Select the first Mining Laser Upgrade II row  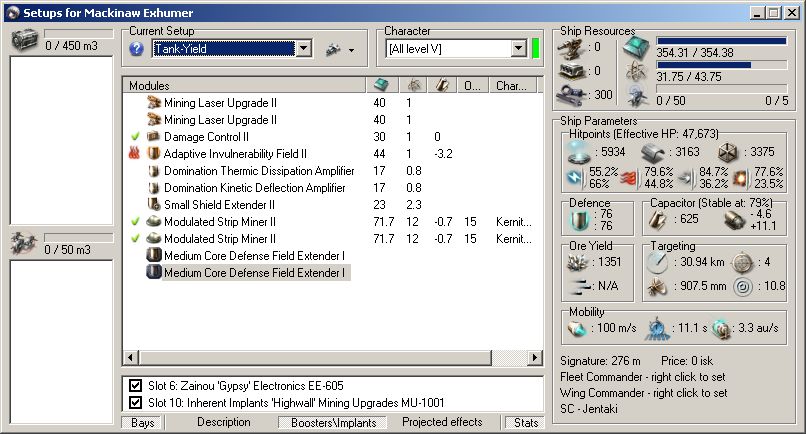[333, 103]
